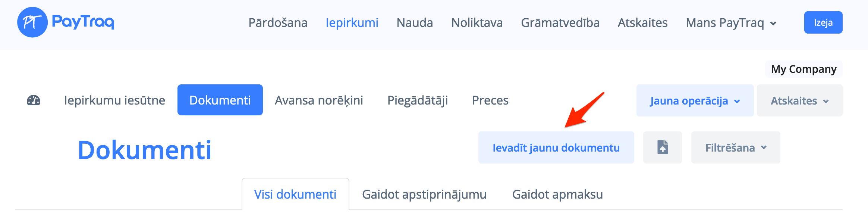The height and width of the screenshot is (224, 868).
Task: Open Grāmatvedība from the top menu
Action: [560, 23]
